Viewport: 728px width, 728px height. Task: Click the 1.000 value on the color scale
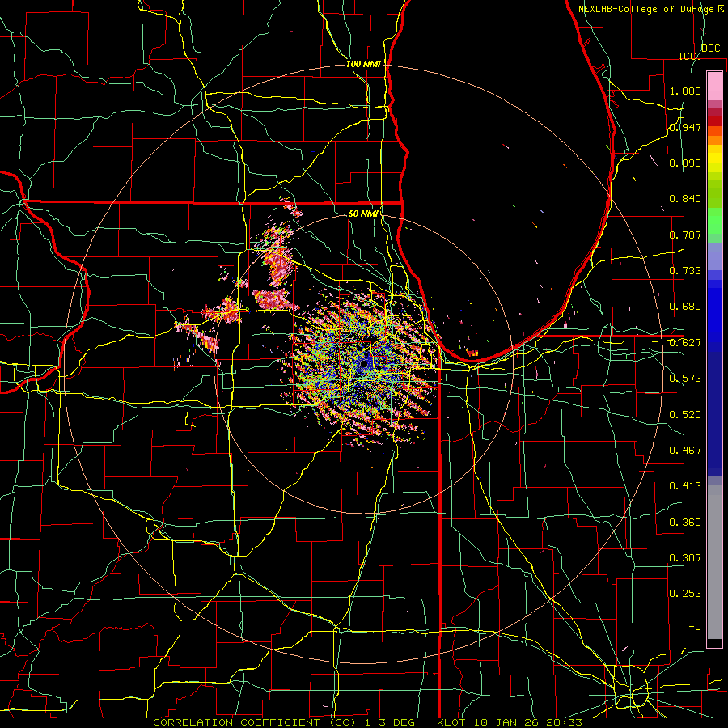[685, 91]
